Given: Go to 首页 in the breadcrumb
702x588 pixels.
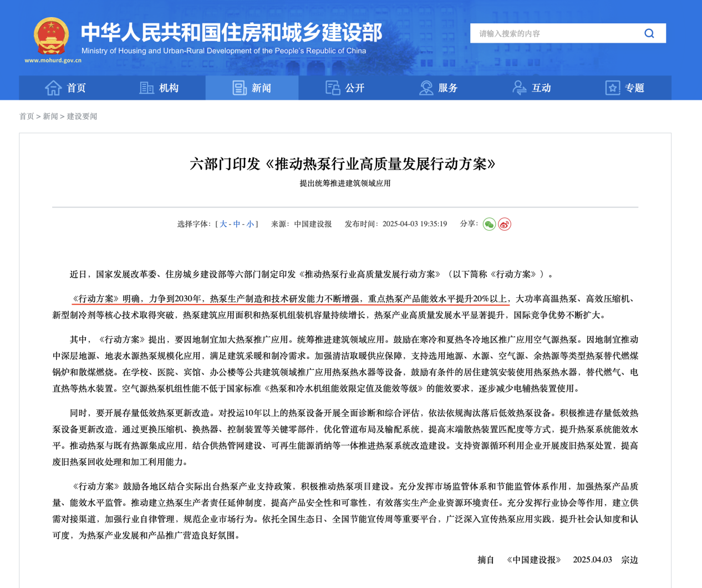Looking at the screenshot, I should 27,116.
